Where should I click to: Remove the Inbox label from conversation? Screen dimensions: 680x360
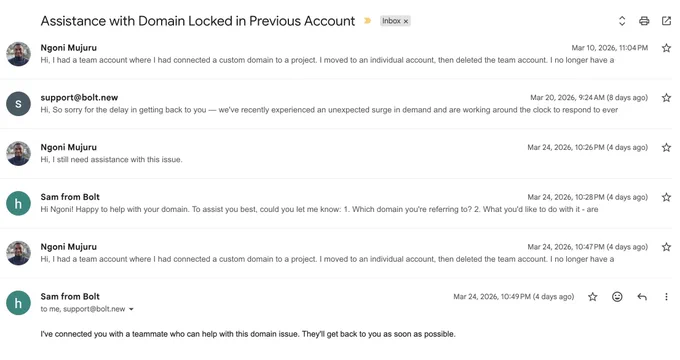[406, 21]
